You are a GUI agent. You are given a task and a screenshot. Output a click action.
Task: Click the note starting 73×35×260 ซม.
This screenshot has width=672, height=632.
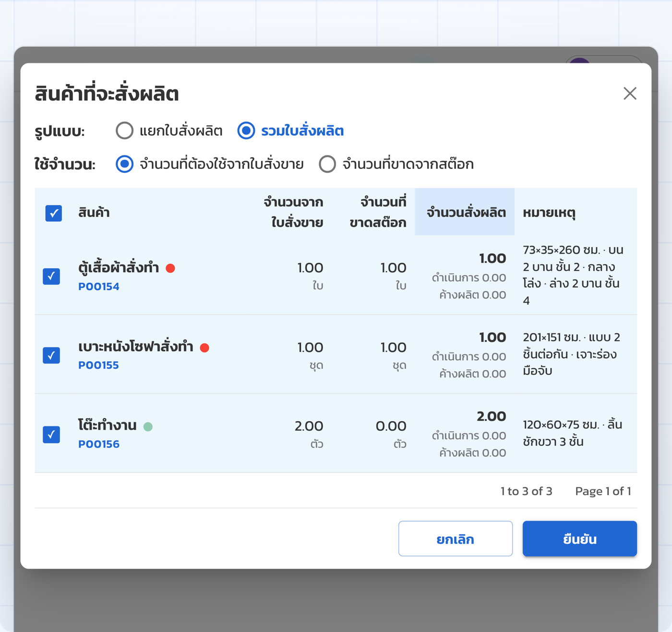pos(574,275)
